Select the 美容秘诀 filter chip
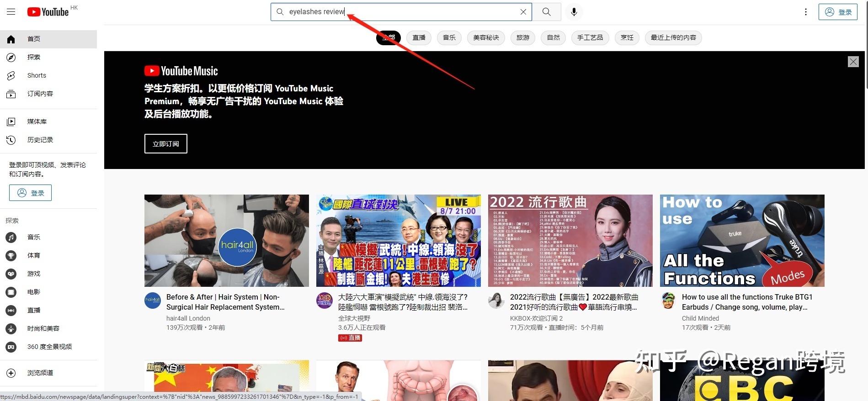 pyautogui.click(x=486, y=37)
